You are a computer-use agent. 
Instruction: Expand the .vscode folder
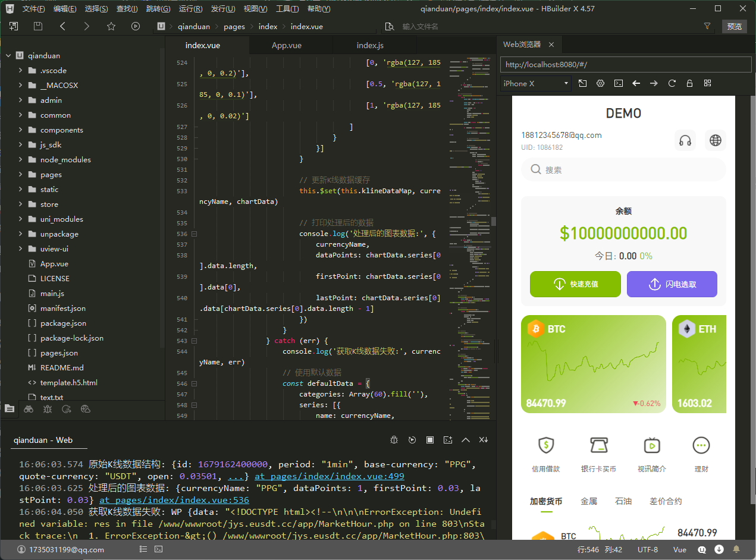[x=21, y=71]
